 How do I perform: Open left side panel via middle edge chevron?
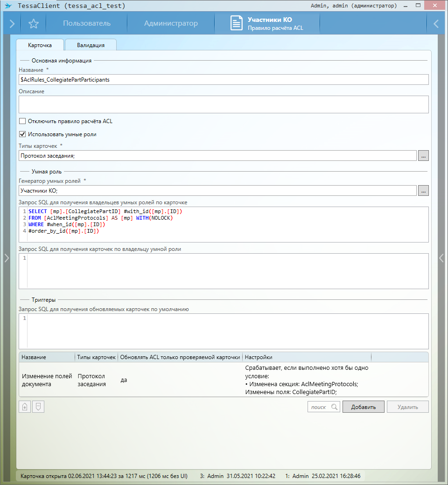pyautogui.click(x=7, y=258)
